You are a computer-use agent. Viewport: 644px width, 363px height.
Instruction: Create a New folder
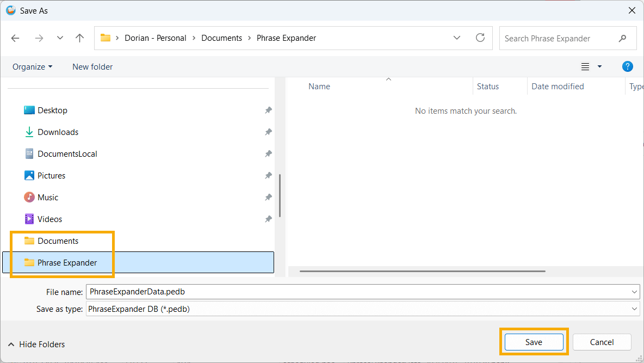tap(92, 66)
